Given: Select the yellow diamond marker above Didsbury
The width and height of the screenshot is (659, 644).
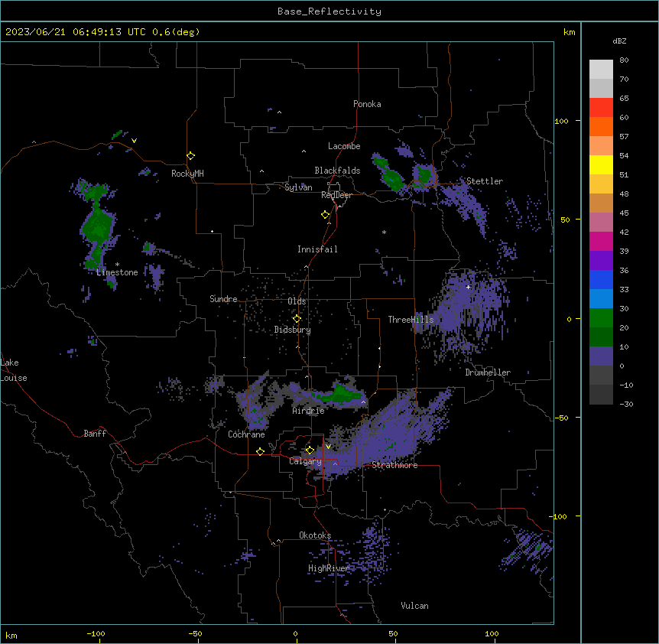Looking at the screenshot, I should (x=297, y=319).
